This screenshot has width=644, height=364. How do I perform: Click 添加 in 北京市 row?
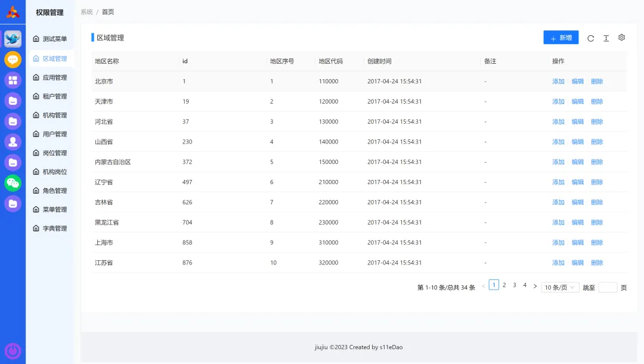pyautogui.click(x=558, y=81)
